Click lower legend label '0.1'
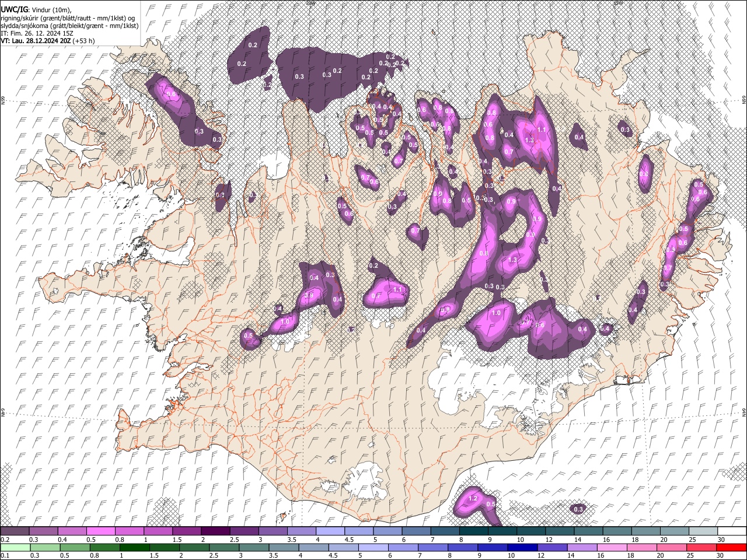This screenshot has height=560, width=747. click(x=5, y=555)
